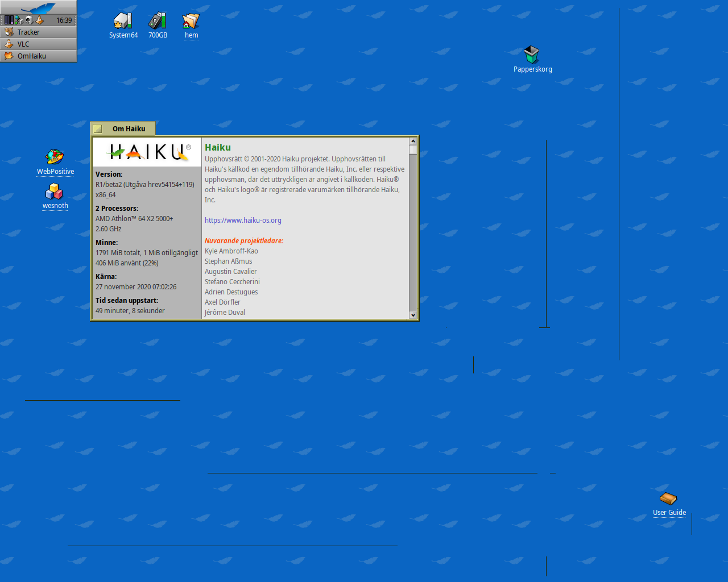Image resolution: width=728 pixels, height=582 pixels.
Task: Click the name Jérôme Duval
Action: 225,313
